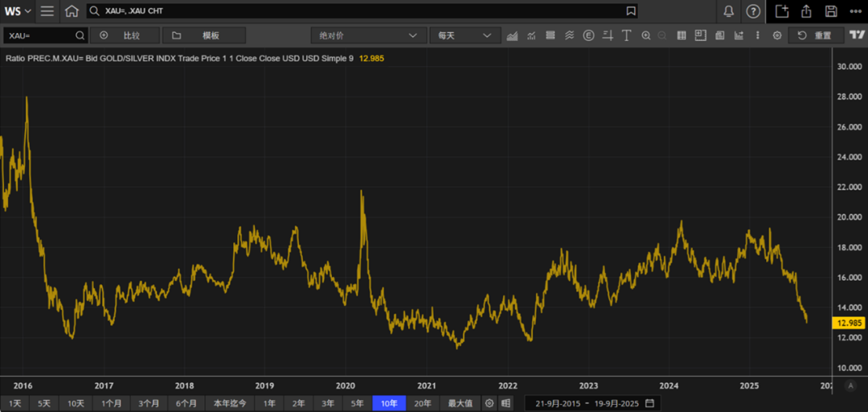Open the help question mark icon
Viewport: 868px width, 412px height.
(x=753, y=11)
